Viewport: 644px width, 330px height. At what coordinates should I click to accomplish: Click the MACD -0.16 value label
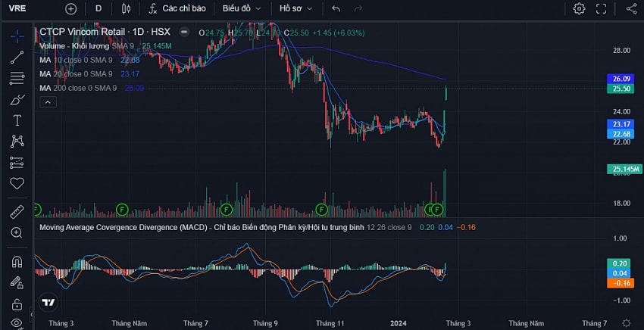pos(621,283)
